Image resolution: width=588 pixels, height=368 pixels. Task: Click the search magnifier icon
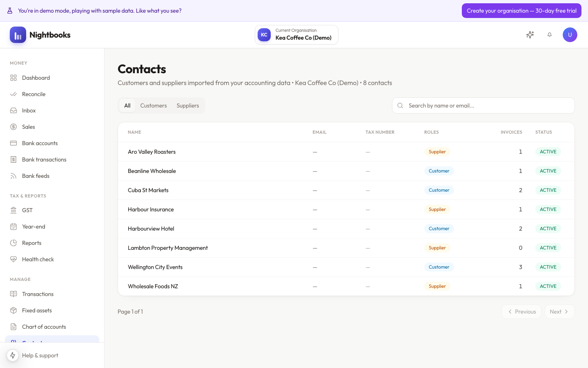[x=400, y=105]
